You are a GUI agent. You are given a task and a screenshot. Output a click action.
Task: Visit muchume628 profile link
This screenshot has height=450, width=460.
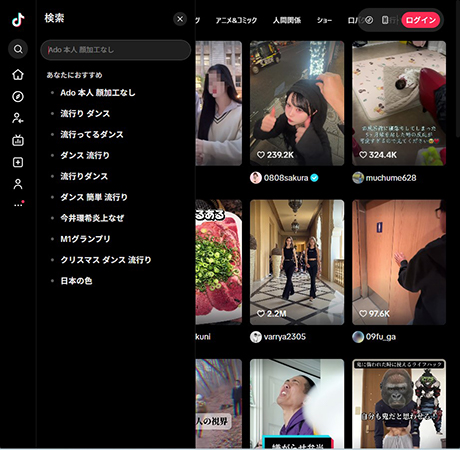click(x=391, y=178)
